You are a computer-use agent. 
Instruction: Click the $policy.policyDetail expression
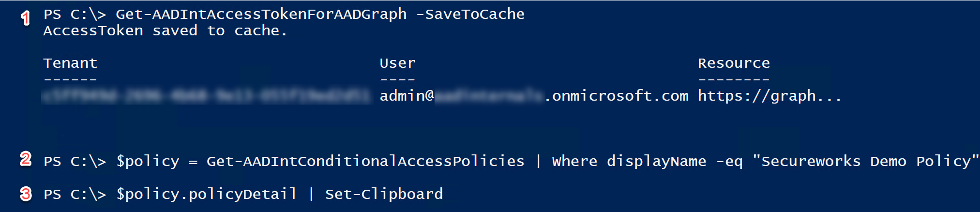coord(206,194)
